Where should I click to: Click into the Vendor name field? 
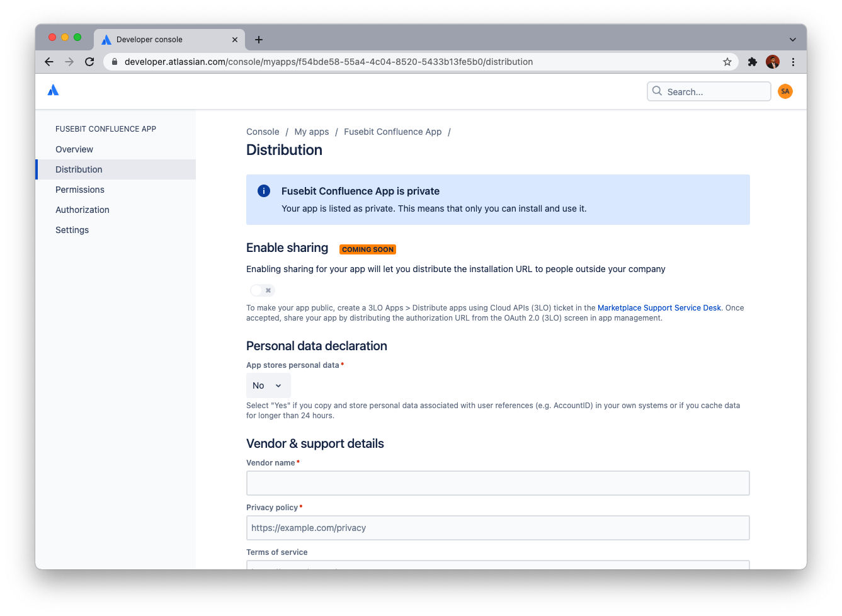[498, 483]
